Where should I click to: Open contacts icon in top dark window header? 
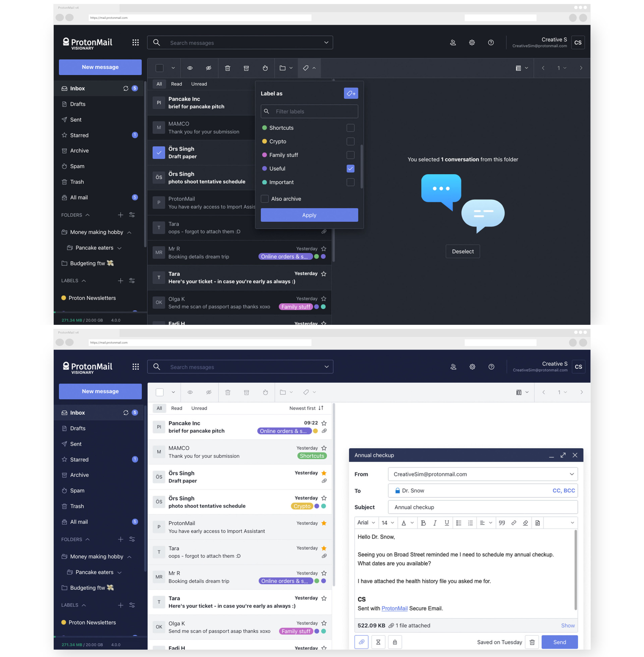[x=453, y=42]
